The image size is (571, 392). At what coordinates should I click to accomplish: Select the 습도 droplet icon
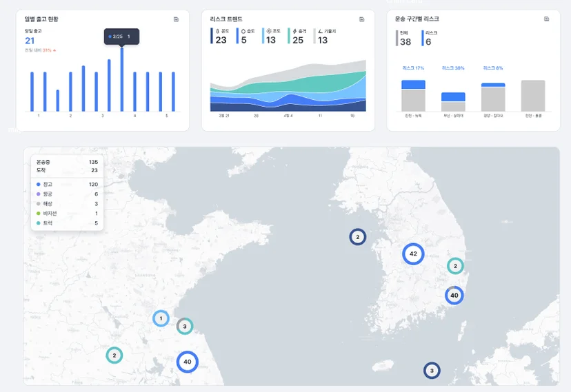(x=243, y=31)
